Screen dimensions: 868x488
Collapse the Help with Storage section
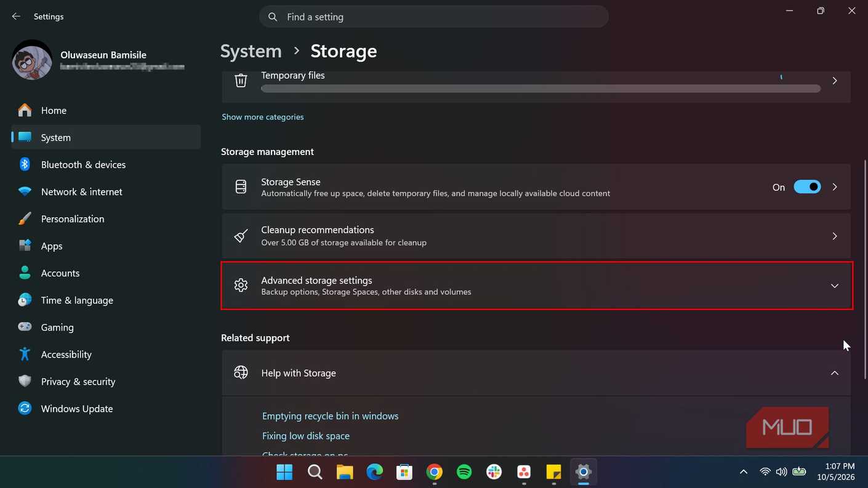pyautogui.click(x=835, y=373)
